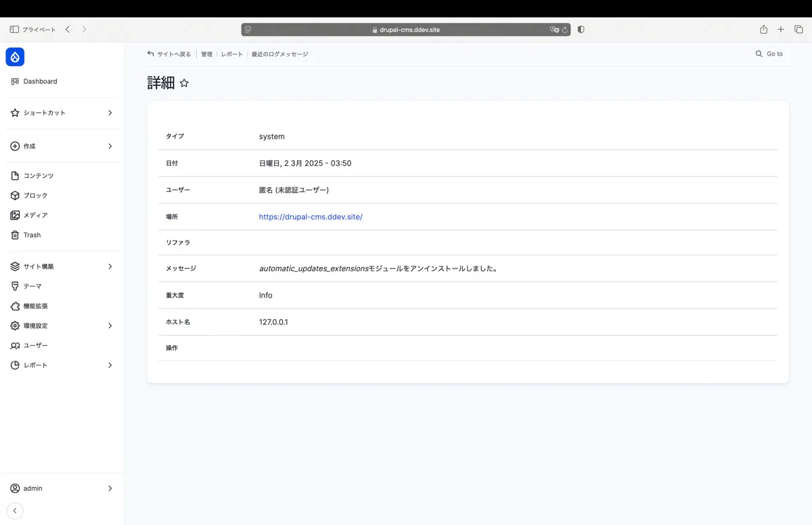Click the message text automatic_updates_extensions
The height and width of the screenshot is (525, 812).
click(x=313, y=269)
